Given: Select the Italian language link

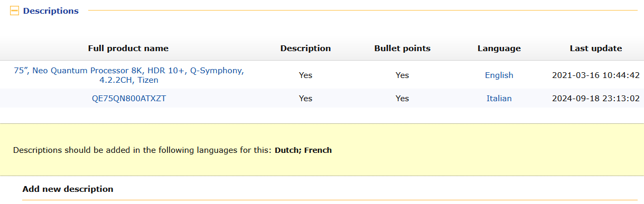Looking at the screenshot, I should click(x=499, y=99).
